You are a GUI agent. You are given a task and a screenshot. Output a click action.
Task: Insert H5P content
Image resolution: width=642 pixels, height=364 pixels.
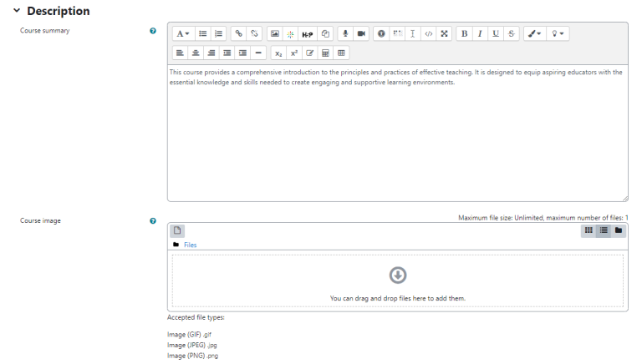[308, 33]
